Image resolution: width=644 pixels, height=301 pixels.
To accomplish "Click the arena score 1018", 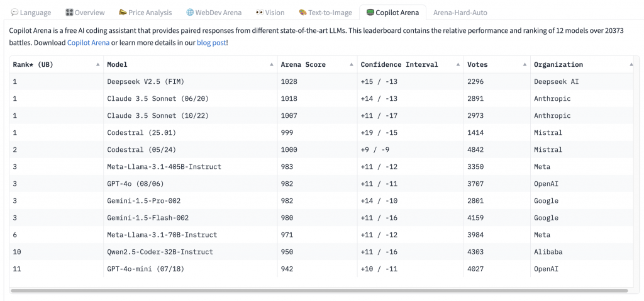I will click(289, 99).
